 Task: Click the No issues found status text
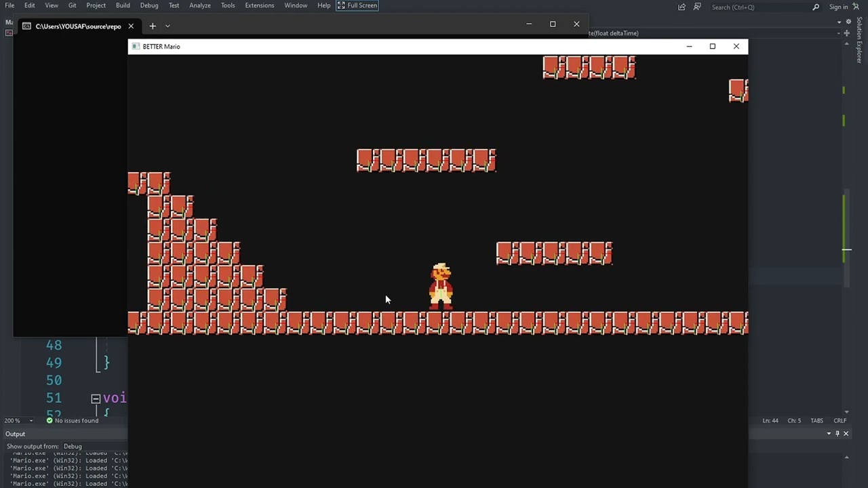pyautogui.click(x=77, y=420)
